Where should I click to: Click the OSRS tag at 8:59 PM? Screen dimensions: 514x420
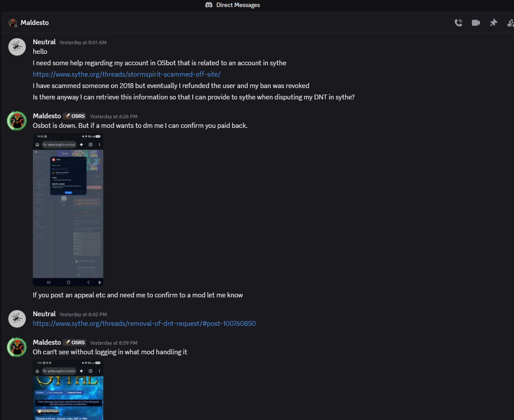(75, 342)
